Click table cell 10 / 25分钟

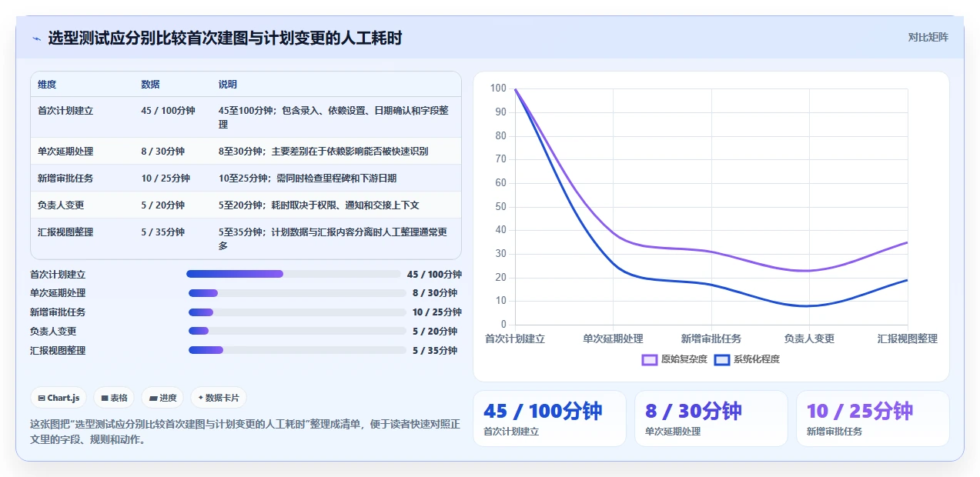point(166,178)
